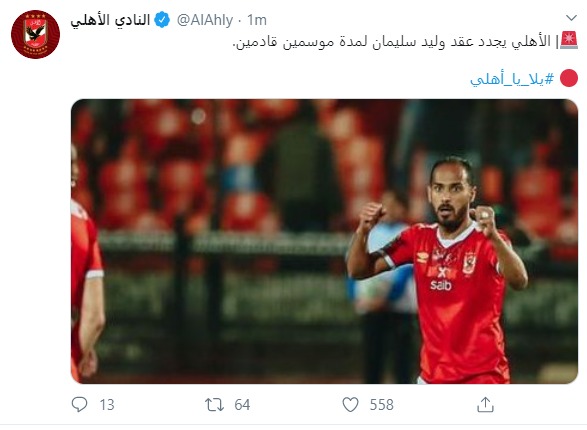Click the 13 replies count
This screenshot has width=587, height=430.
[x=107, y=405]
